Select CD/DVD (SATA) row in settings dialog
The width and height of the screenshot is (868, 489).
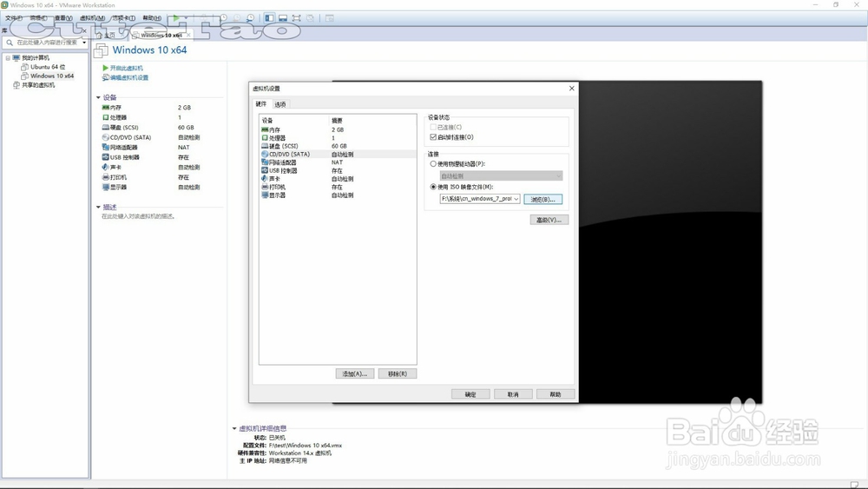click(338, 154)
